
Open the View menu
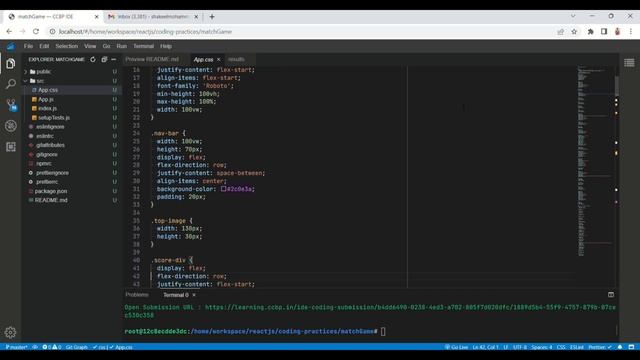pos(90,46)
